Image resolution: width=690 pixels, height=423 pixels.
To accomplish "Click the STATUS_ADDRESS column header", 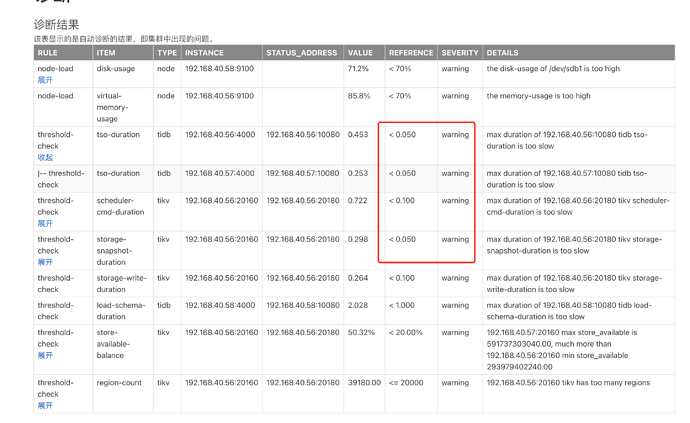I will (x=301, y=53).
